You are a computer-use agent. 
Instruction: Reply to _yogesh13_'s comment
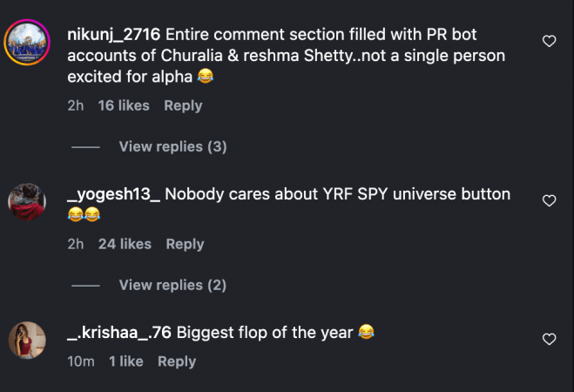pos(185,244)
